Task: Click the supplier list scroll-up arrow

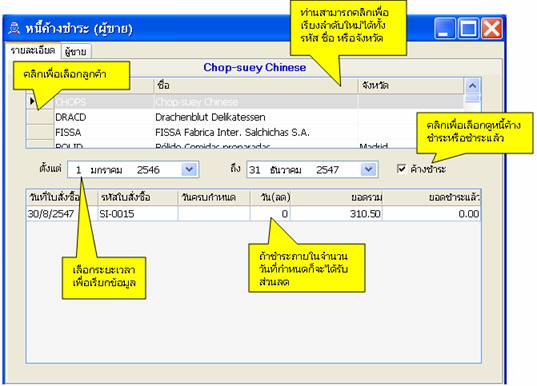Action: click(473, 86)
